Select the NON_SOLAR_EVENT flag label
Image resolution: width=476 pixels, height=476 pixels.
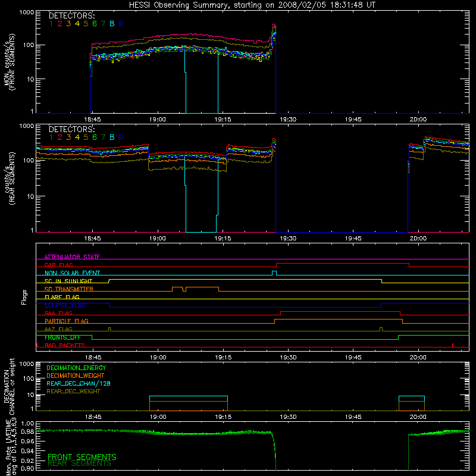(x=72, y=273)
